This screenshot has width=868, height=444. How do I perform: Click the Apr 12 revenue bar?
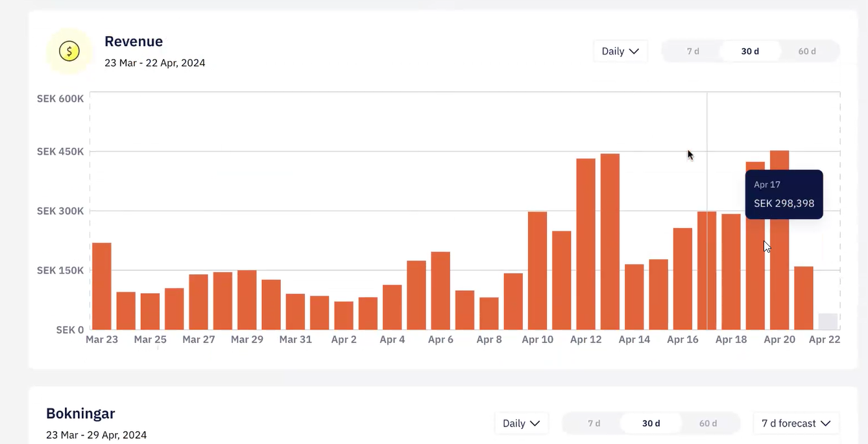(x=586, y=244)
